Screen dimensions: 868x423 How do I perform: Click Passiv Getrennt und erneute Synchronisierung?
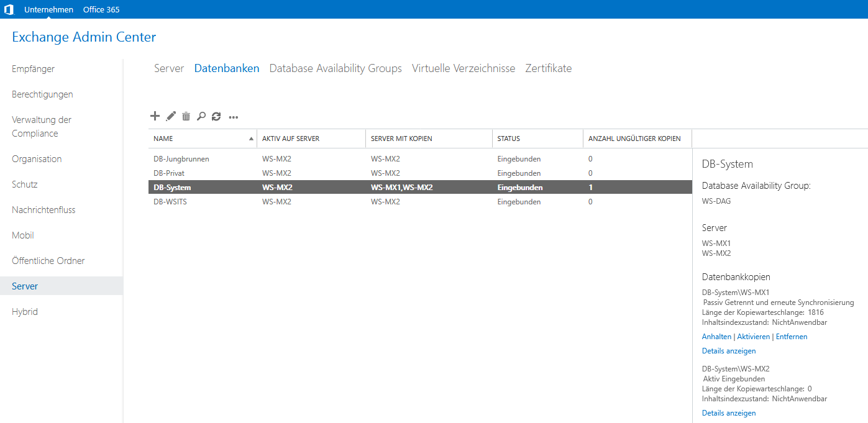point(779,302)
